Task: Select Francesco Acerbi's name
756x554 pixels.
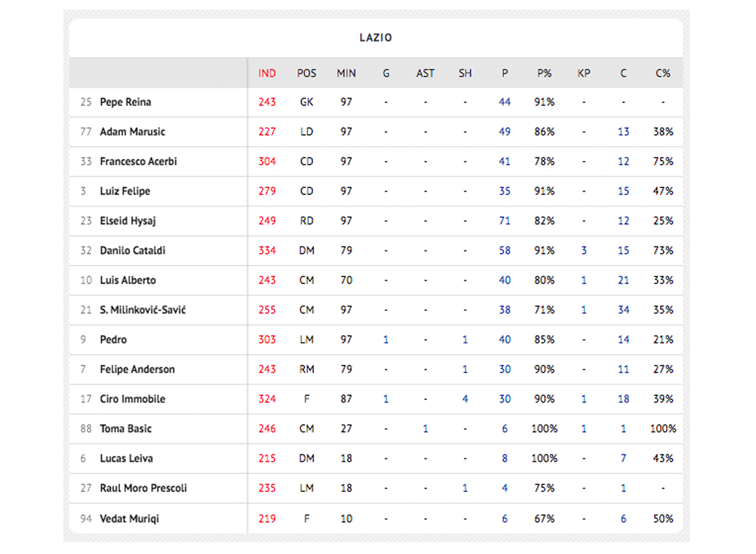Action: pos(138,161)
